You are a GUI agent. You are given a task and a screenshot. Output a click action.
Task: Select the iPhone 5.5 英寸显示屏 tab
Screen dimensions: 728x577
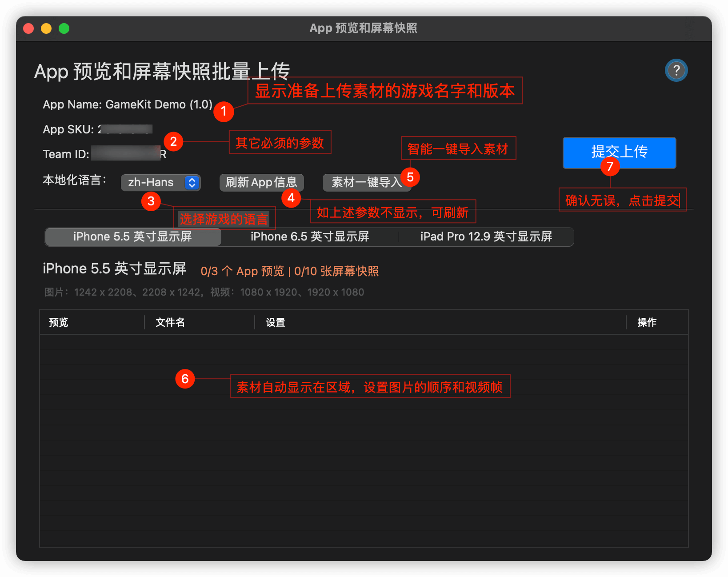[133, 236]
